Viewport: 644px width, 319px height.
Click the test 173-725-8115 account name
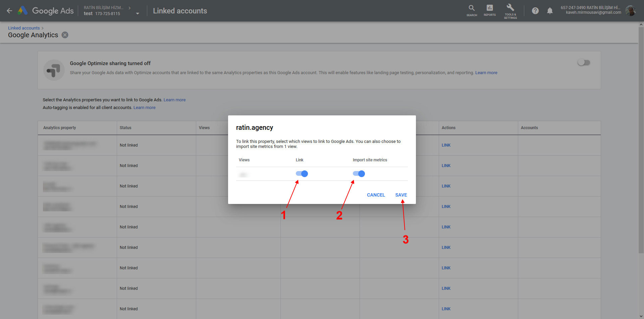pos(102,14)
